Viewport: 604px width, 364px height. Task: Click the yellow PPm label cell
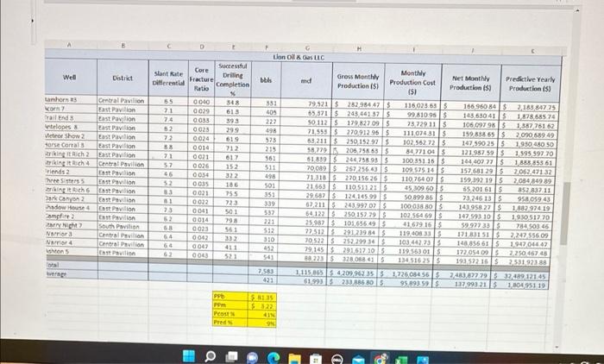230,305
